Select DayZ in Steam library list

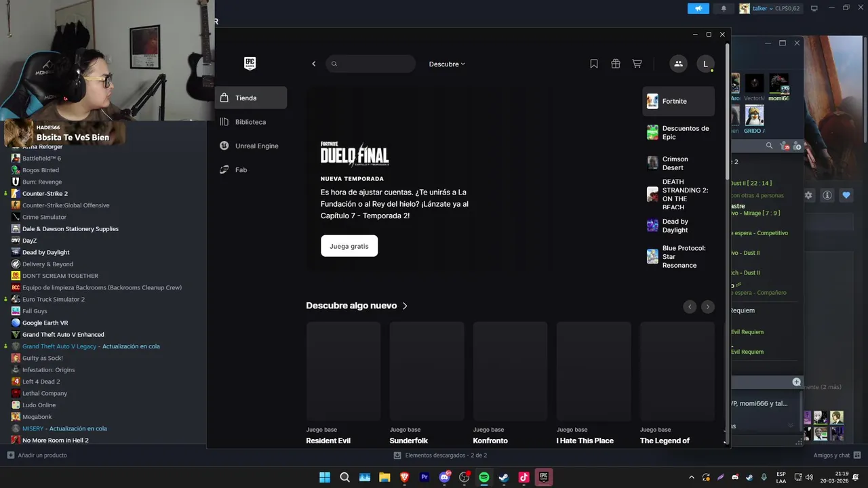(x=29, y=241)
